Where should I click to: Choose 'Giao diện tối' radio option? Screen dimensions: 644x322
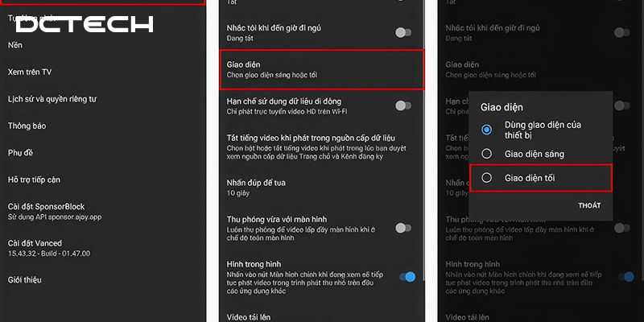[x=487, y=178]
